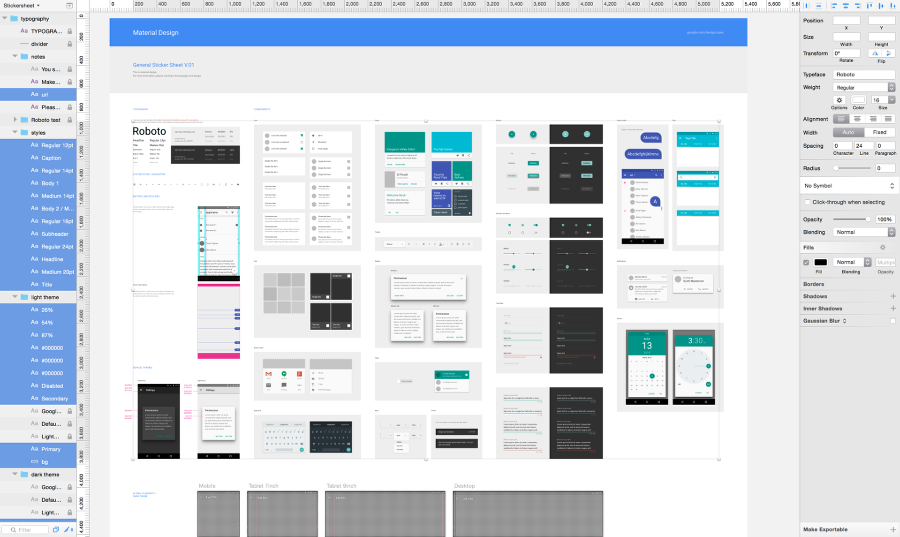Collapse the typography group
900x537 pixels.
pyautogui.click(x=5, y=19)
